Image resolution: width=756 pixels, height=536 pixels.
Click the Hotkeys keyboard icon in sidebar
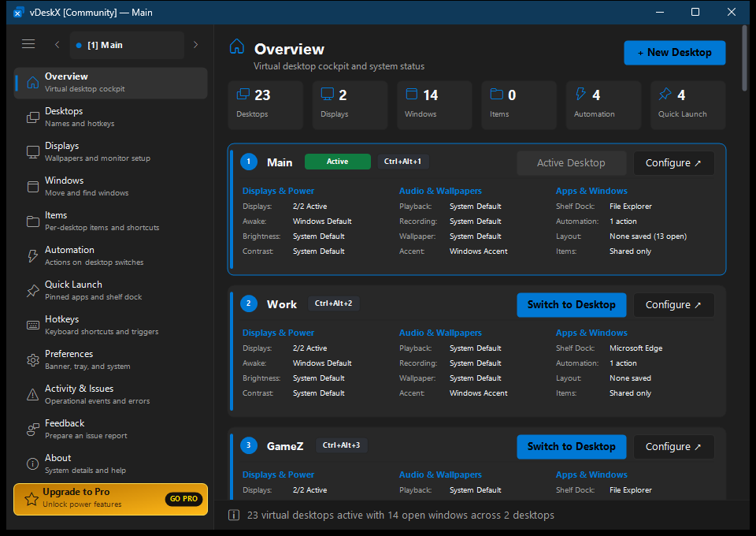[x=33, y=326]
